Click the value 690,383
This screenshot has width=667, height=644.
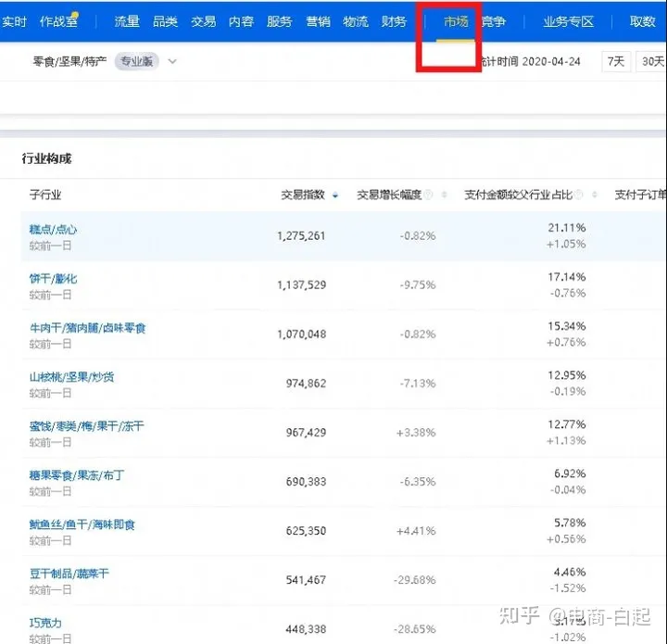[306, 482]
